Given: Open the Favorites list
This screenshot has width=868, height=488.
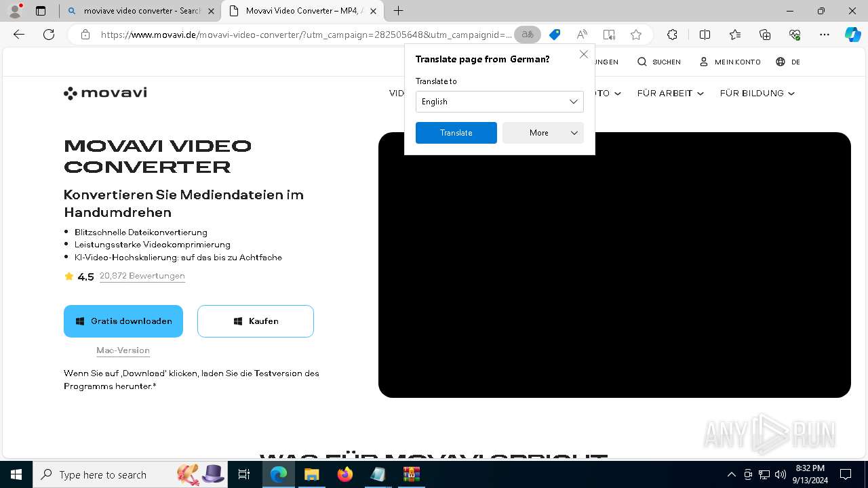Looking at the screenshot, I should (x=735, y=35).
